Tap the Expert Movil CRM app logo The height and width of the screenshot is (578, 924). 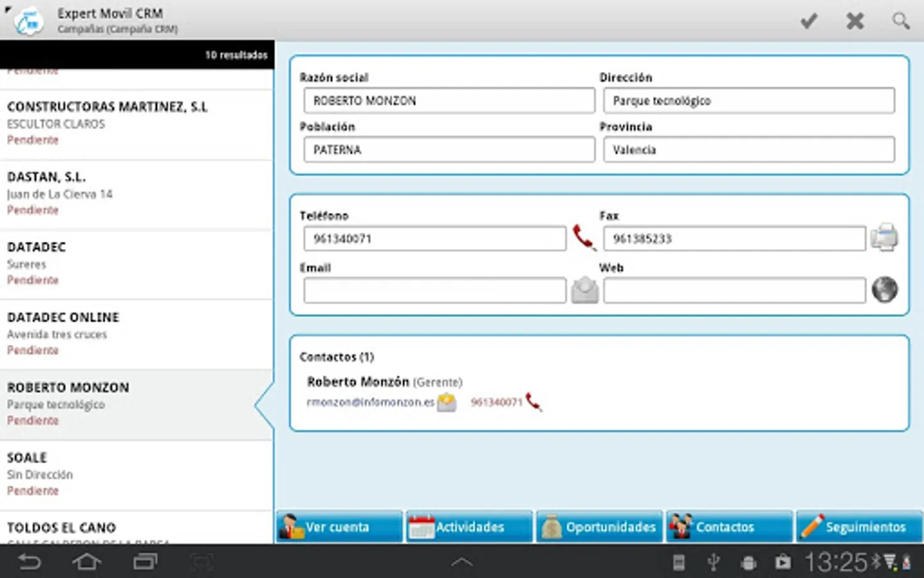pos(28,21)
